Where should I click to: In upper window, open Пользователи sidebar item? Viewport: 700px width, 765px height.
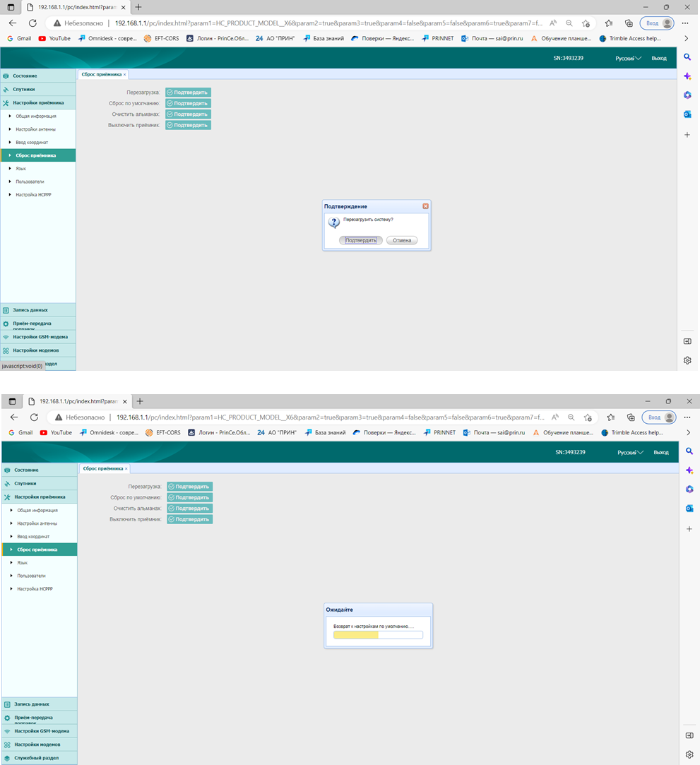(30, 182)
